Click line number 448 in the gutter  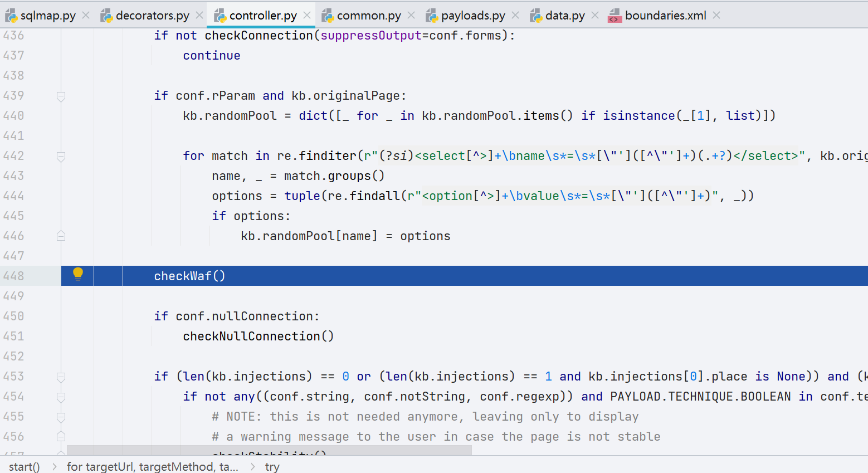point(13,276)
